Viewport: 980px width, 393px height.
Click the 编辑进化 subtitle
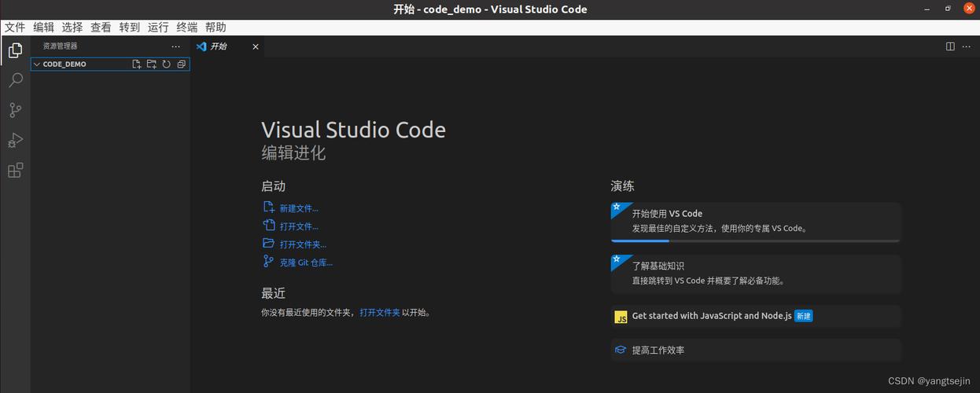[293, 152]
